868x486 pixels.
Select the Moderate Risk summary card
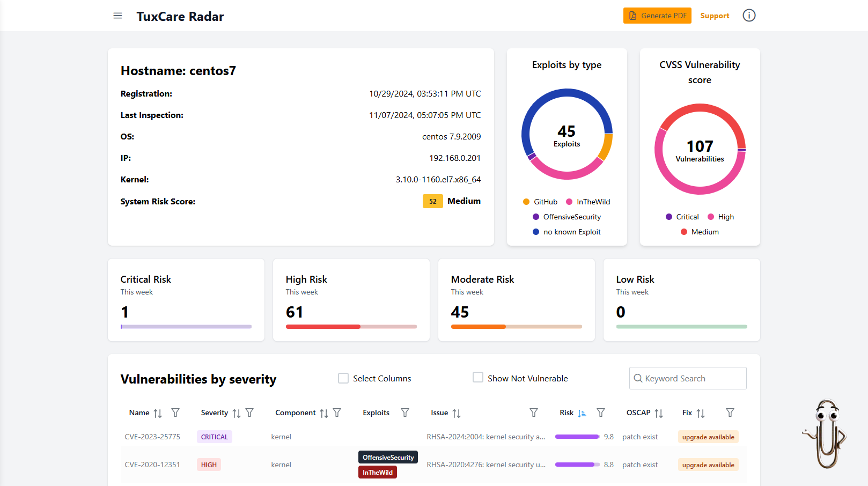click(516, 300)
